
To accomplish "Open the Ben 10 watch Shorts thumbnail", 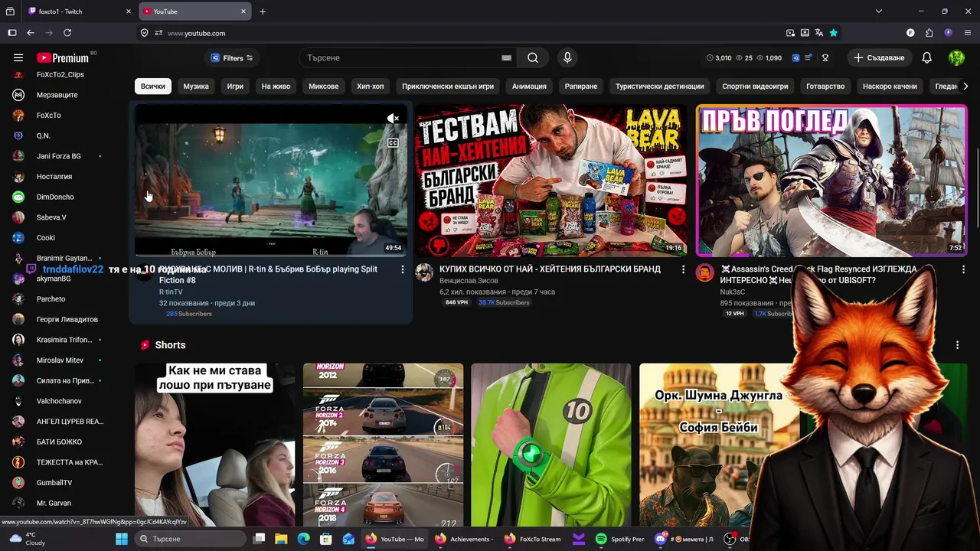I will [551, 445].
